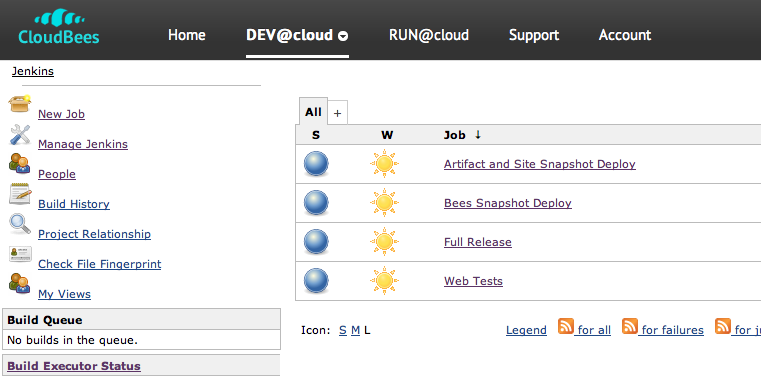Open the RSS for all link

[594, 330]
